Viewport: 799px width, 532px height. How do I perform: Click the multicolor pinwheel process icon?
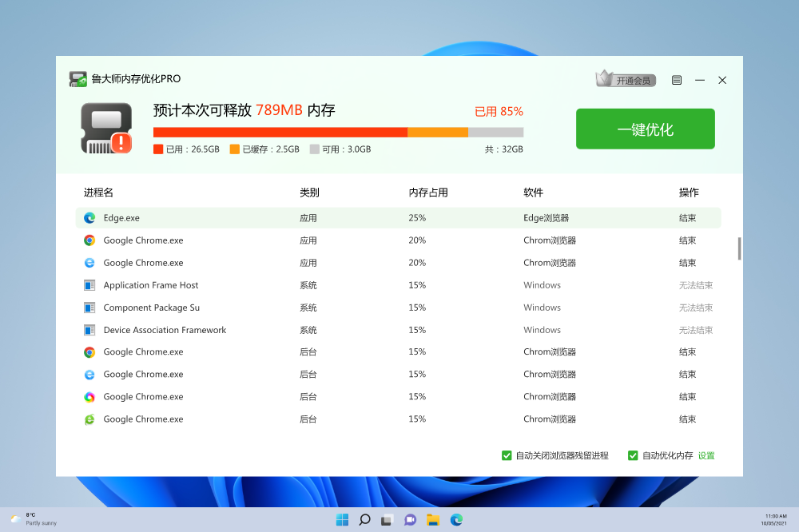click(x=89, y=397)
